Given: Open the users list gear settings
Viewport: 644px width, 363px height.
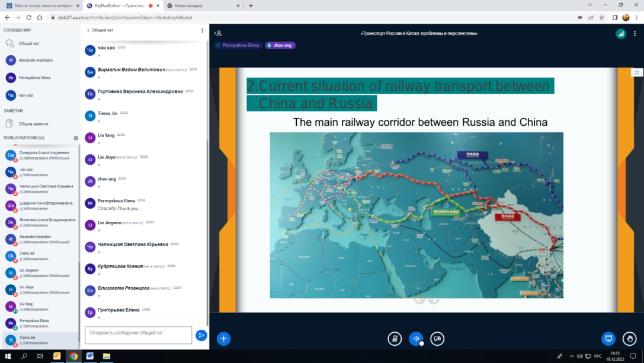Looking at the screenshot, I should [76, 138].
